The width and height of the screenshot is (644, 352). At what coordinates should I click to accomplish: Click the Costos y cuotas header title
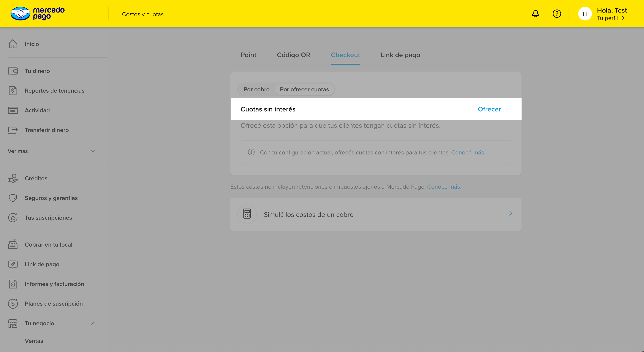pyautogui.click(x=143, y=14)
